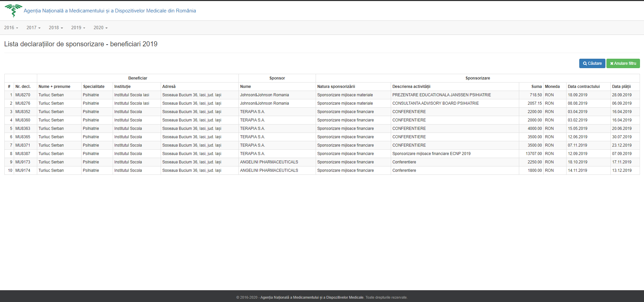Click the Specialitate column header
The width and height of the screenshot is (644, 302).
pyautogui.click(x=94, y=87)
